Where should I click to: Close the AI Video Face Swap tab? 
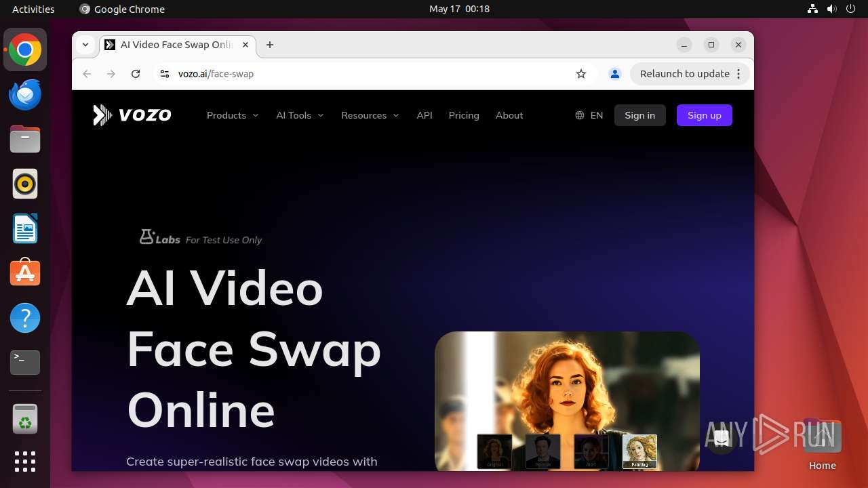(245, 45)
